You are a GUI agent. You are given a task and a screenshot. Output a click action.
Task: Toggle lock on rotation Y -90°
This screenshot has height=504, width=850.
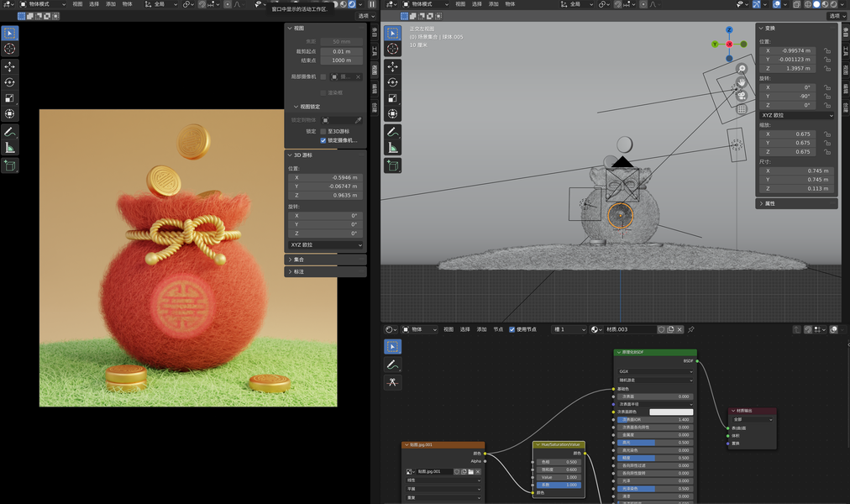pyautogui.click(x=827, y=97)
